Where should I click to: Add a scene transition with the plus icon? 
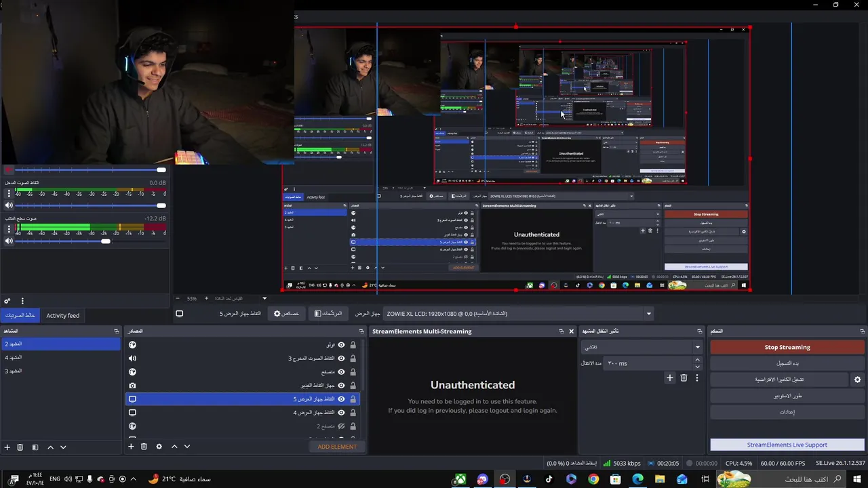(x=670, y=378)
